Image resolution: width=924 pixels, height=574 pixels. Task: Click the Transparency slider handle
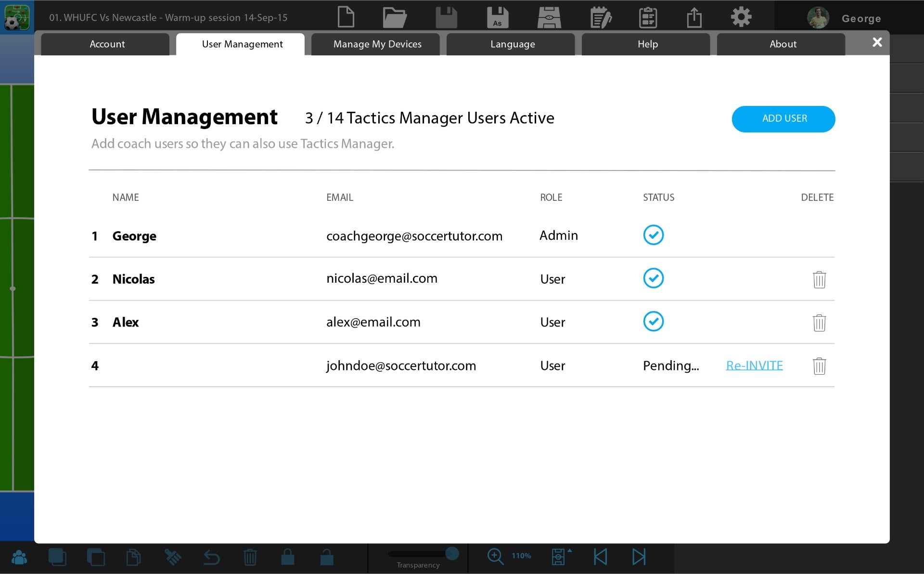pyautogui.click(x=451, y=554)
